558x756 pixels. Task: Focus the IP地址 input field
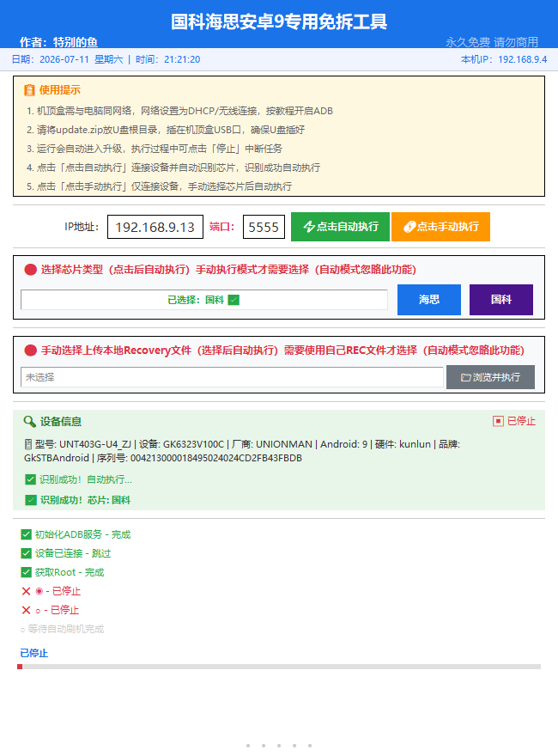pyautogui.click(x=155, y=227)
